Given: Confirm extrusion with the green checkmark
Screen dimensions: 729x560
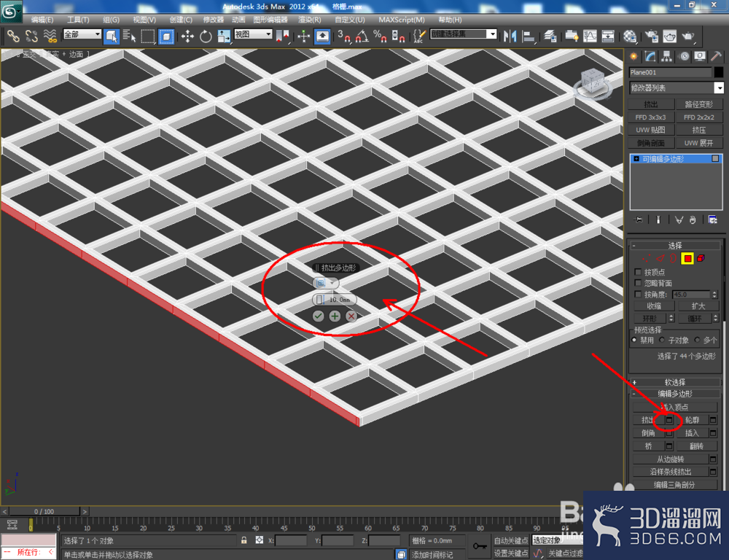Looking at the screenshot, I should [x=318, y=316].
